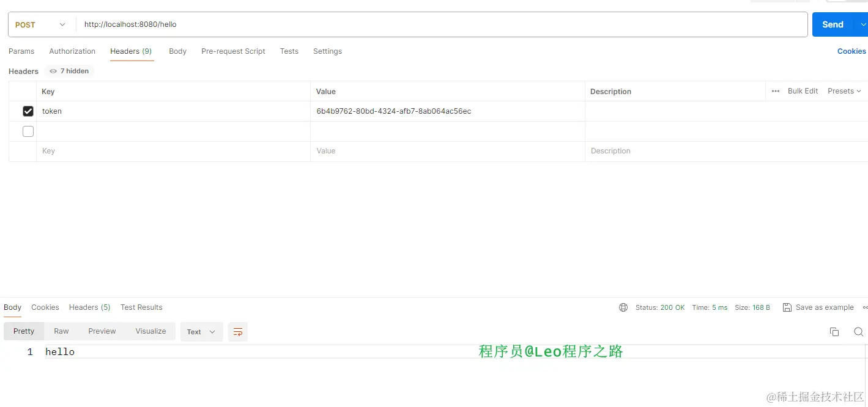Click the Send request button
Viewport: 868px width, 407px height.
(833, 24)
